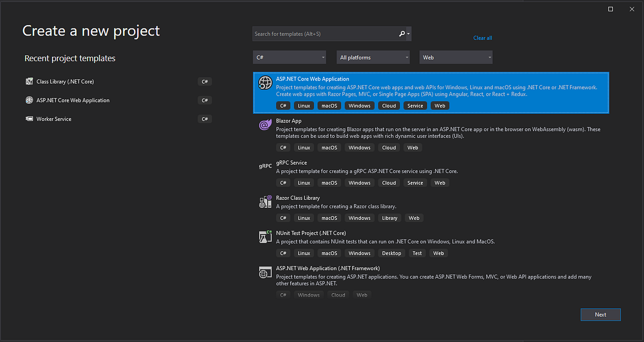The image size is (644, 342).
Task: Open the C# language filter dropdown
Action: tap(290, 57)
